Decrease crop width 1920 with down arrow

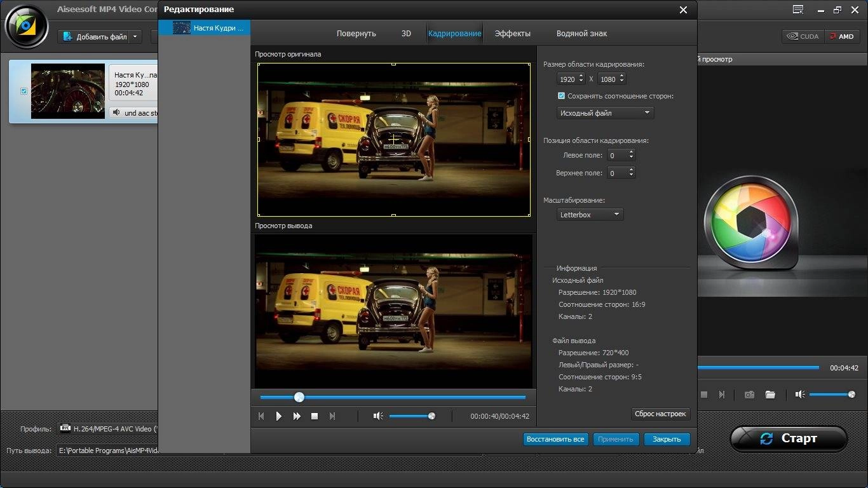(581, 82)
